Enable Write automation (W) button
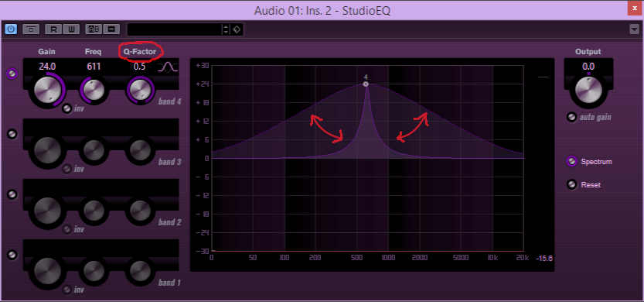The height and width of the screenshot is (302, 644). coord(71,29)
